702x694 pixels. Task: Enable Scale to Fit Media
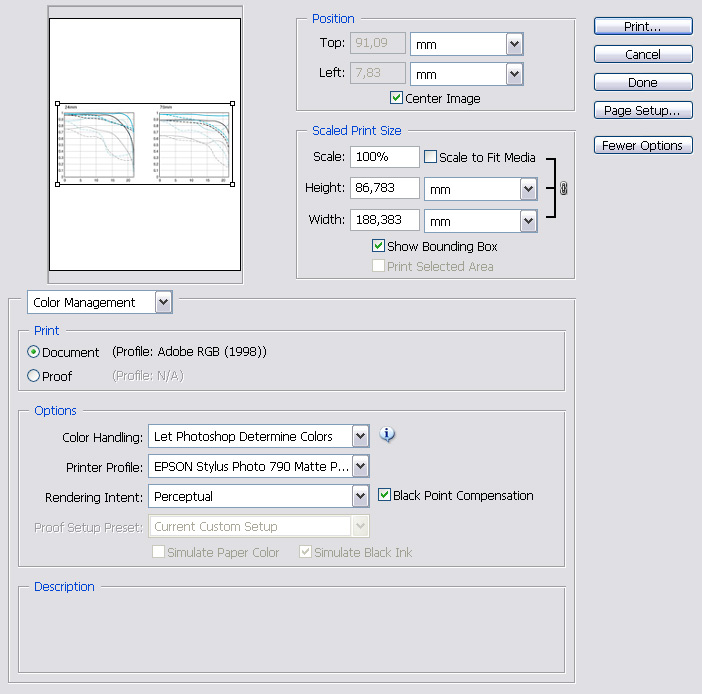pos(431,157)
